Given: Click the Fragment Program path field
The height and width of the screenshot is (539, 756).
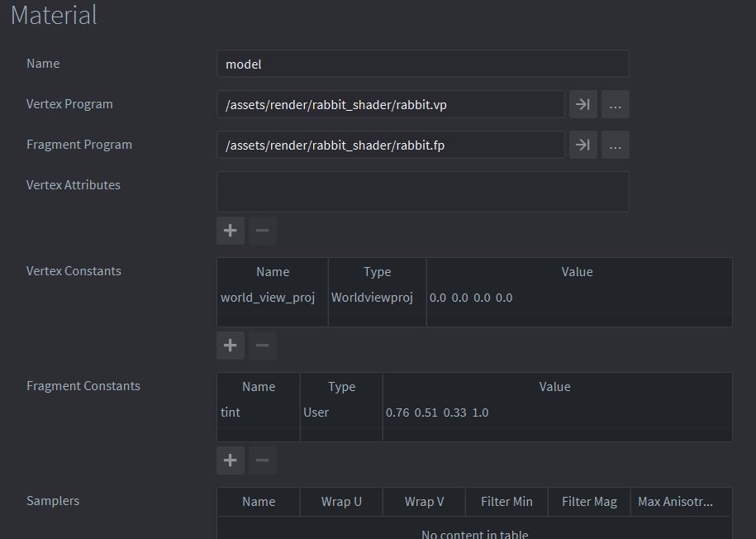Looking at the screenshot, I should 390,145.
